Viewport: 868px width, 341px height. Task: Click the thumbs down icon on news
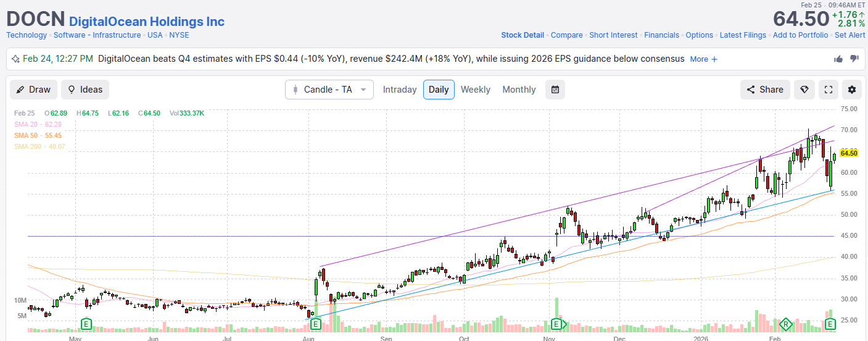[854, 59]
